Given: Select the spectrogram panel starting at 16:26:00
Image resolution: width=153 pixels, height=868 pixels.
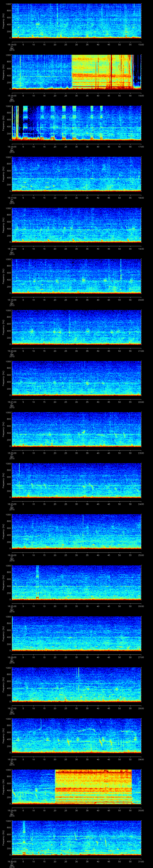Looking at the screenshot, I should 77,633.
